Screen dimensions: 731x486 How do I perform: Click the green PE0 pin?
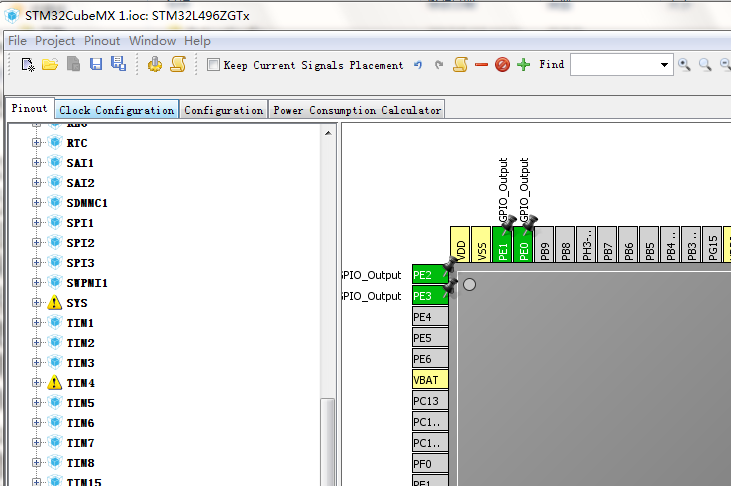tap(523, 244)
